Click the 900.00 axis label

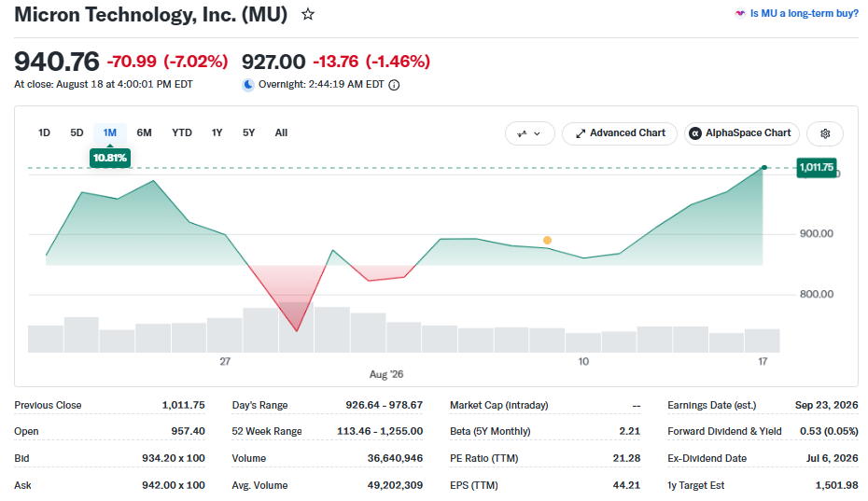pos(816,233)
